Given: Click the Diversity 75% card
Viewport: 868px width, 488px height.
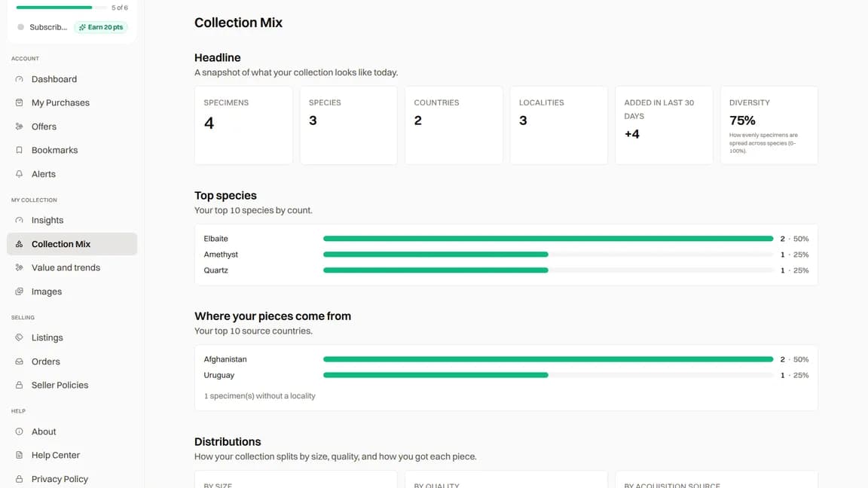Looking at the screenshot, I should point(769,125).
